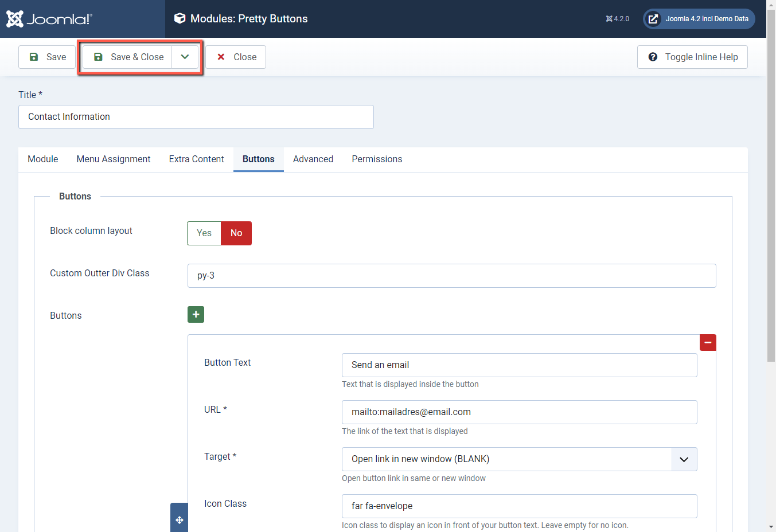Viewport: 776px width, 532px height.
Task: Click the red X icon on Close button
Action: tap(221, 57)
